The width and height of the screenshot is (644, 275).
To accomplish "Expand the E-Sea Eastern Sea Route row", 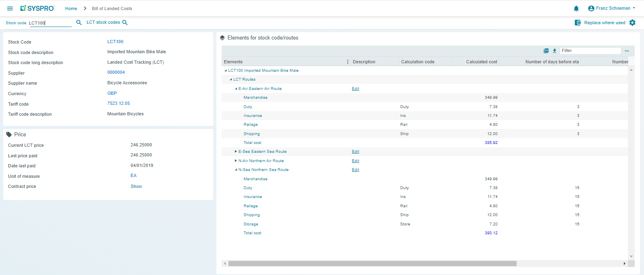I will [x=236, y=152].
